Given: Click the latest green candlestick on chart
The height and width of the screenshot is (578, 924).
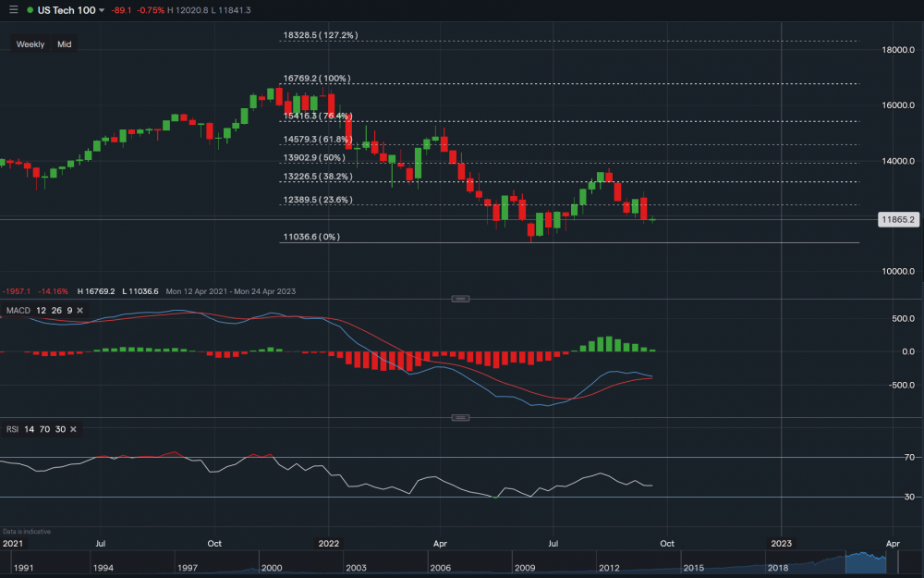Looking at the screenshot, I should (x=653, y=219).
